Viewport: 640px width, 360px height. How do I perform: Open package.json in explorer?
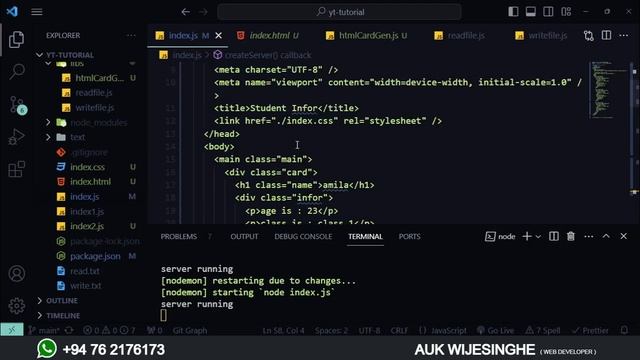click(x=95, y=256)
